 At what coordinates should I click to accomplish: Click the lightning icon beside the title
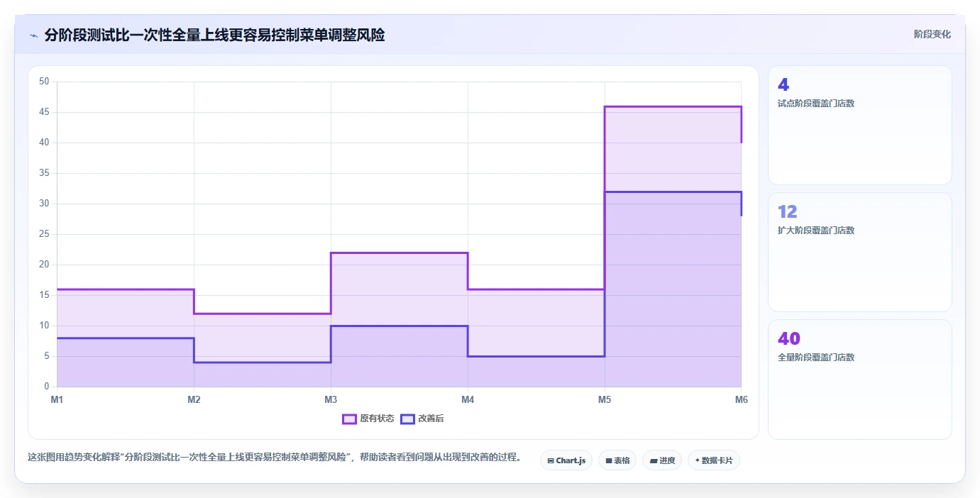[34, 35]
